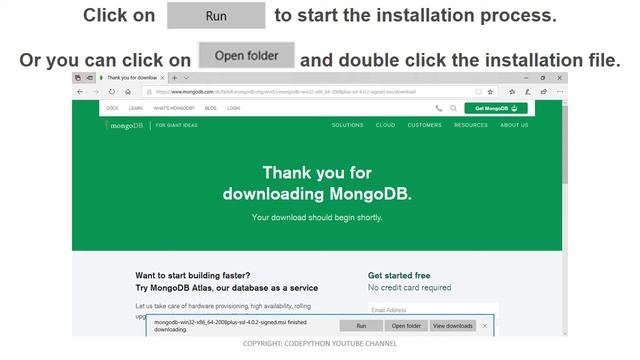Open the tab preview dropdown chevron
This screenshot has height=360, width=640.
pyautogui.click(x=186, y=78)
